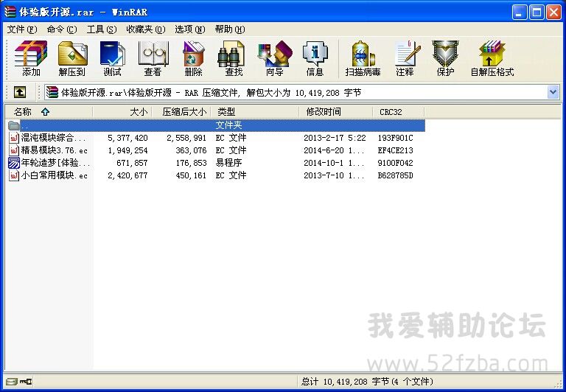566x392 pixels.
Task: Select the 混沌模块综合... file name
Action: [53, 138]
